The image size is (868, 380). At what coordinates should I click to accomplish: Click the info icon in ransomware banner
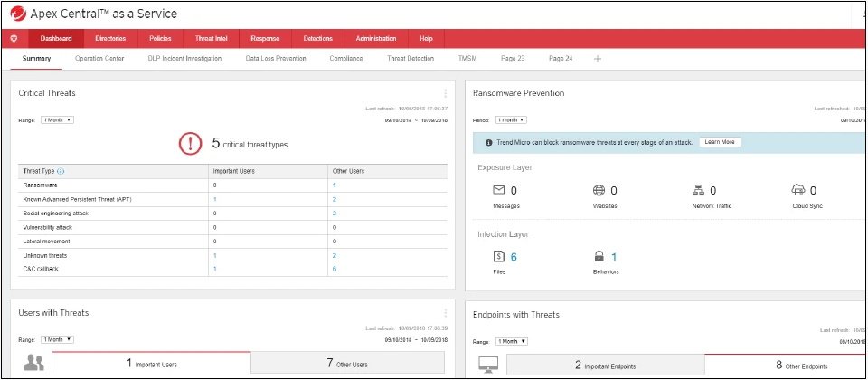[489, 142]
